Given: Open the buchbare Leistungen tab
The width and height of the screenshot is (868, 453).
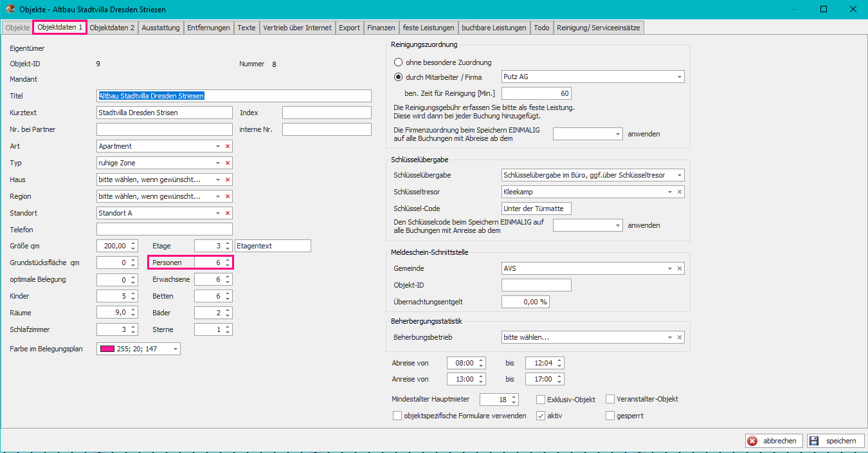Looking at the screenshot, I should pyautogui.click(x=494, y=28).
